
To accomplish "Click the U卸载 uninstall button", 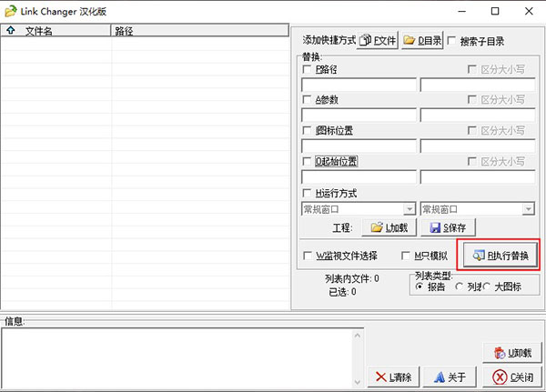I will pos(512,353).
